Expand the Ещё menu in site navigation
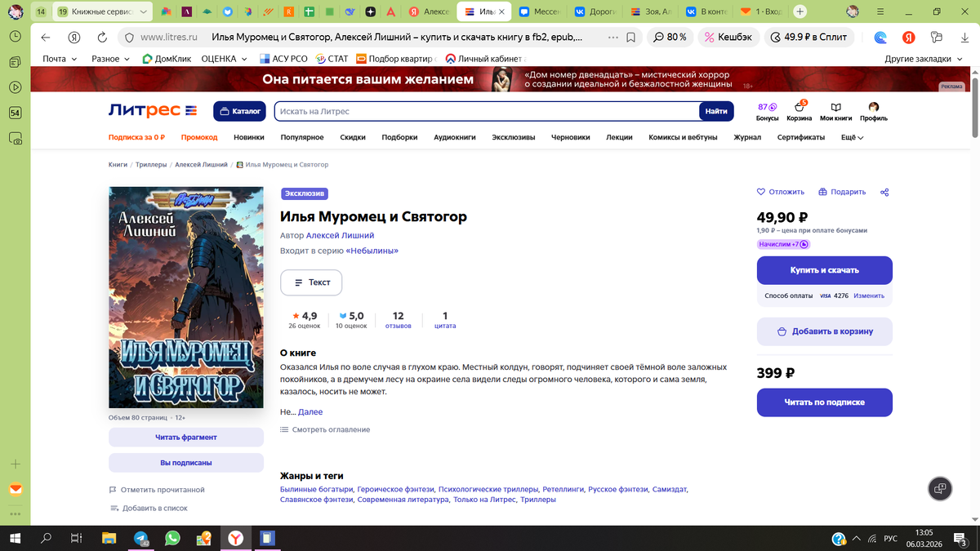The height and width of the screenshot is (551, 980). (x=852, y=137)
